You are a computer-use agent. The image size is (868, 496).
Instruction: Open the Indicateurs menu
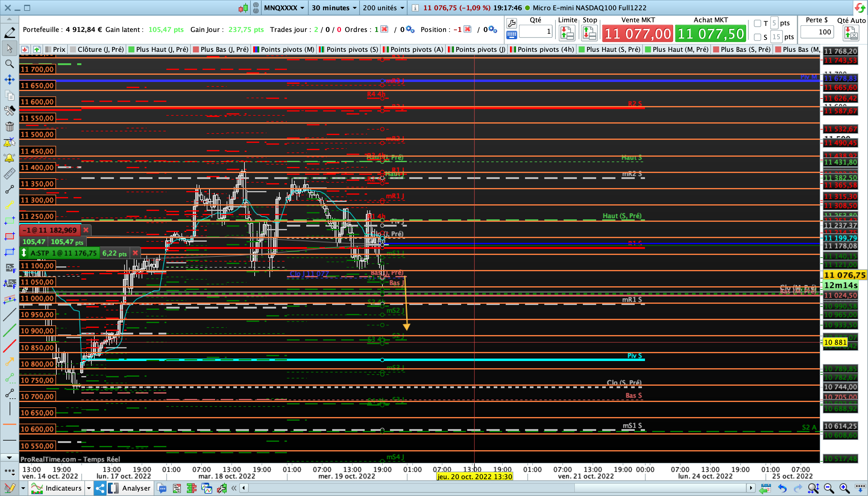pyautogui.click(x=56, y=488)
